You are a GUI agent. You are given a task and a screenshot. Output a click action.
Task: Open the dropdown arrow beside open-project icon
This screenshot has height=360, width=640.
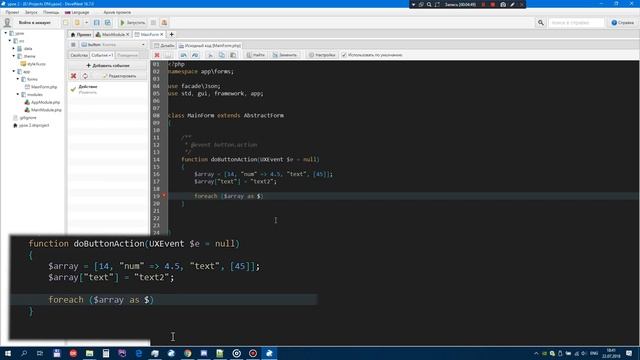86,22
